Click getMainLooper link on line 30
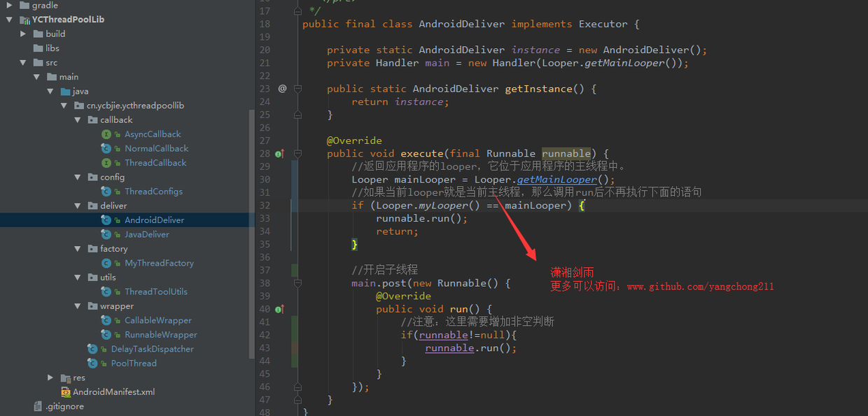Viewport: 868px width, 416px height. coord(556,180)
